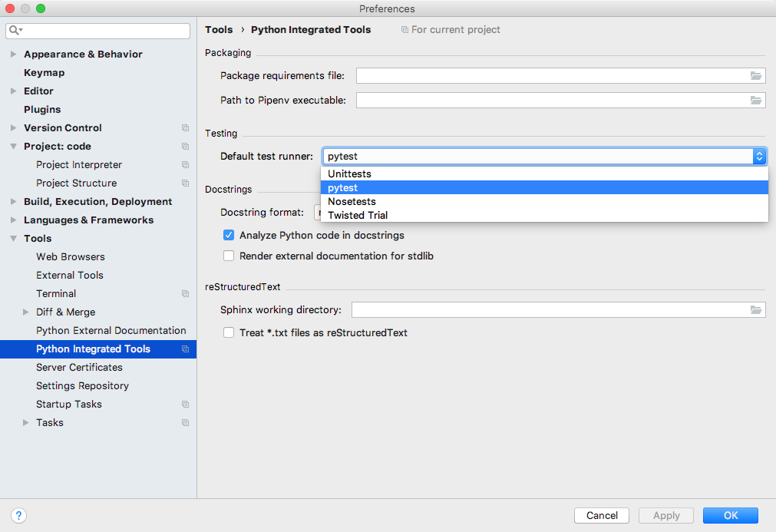Open External Tools settings

coord(70,275)
